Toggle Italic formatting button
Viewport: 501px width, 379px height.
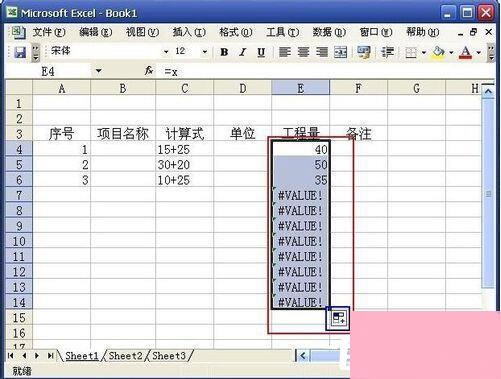click(x=242, y=52)
